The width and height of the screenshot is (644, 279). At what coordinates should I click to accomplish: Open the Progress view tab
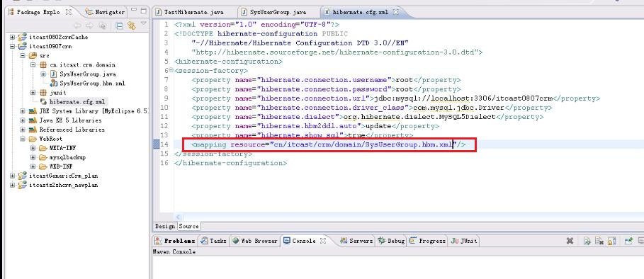427,241
